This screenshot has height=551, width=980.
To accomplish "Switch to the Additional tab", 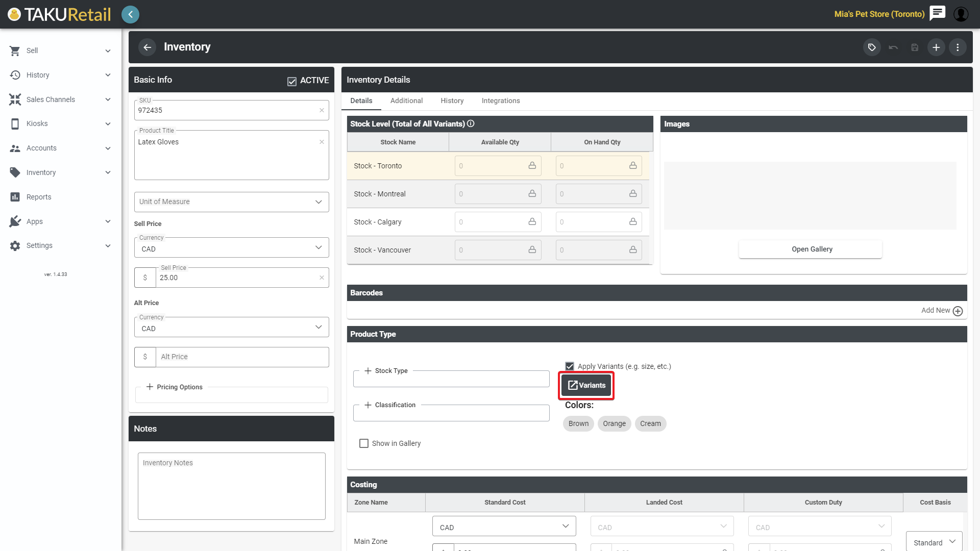I will [406, 101].
